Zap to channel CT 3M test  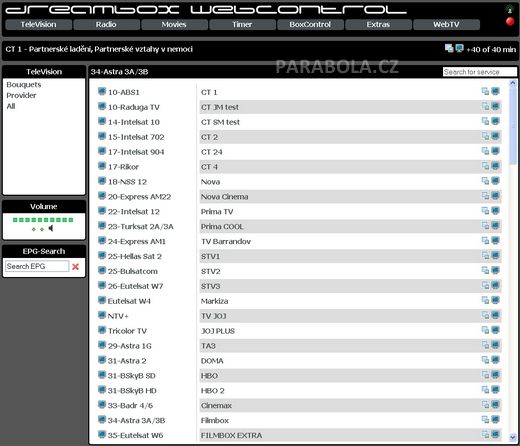[220, 107]
